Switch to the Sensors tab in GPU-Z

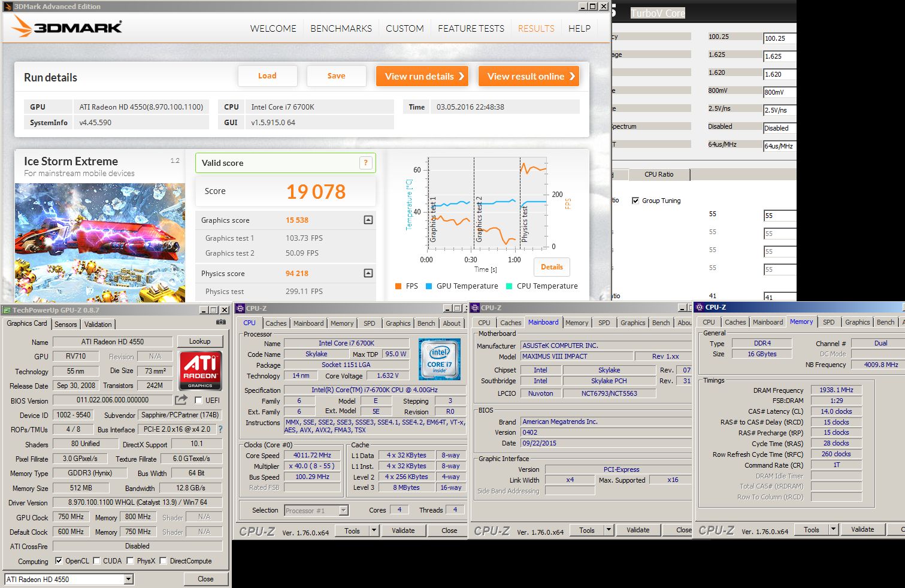66,324
